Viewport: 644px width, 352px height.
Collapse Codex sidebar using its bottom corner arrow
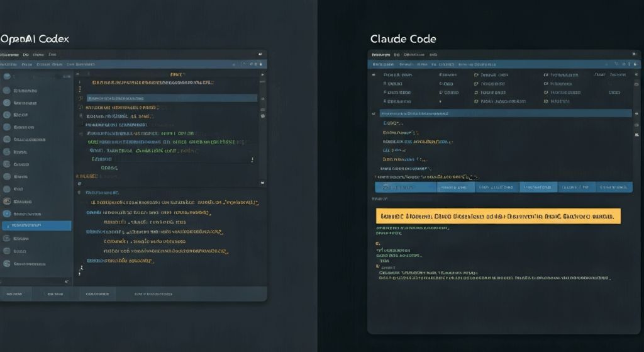pos(67,281)
